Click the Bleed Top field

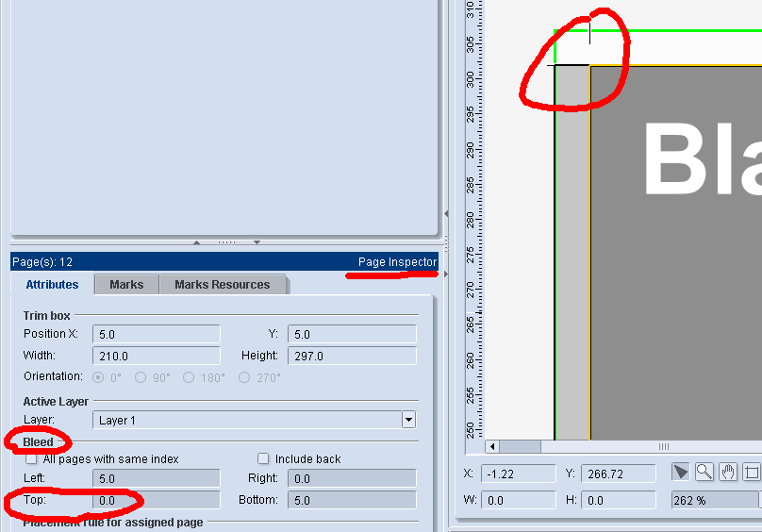click(x=157, y=500)
